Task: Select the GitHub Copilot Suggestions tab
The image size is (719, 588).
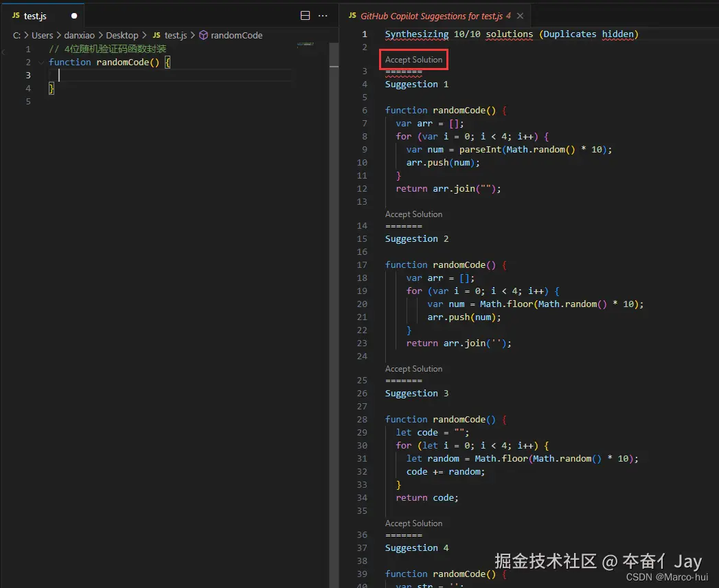Action: tap(435, 16)
